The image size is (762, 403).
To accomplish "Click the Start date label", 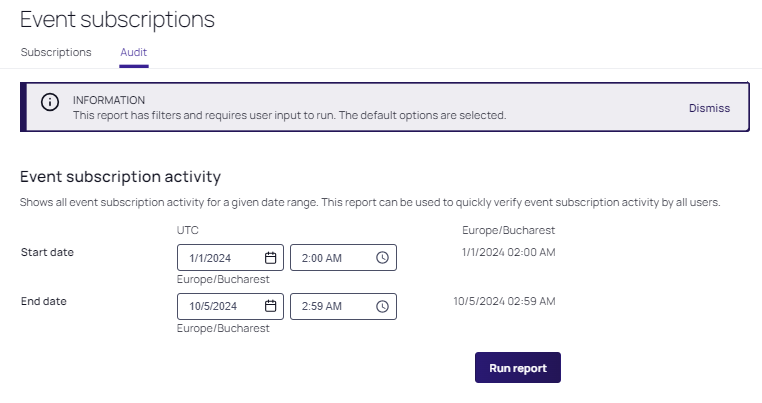I will point(47,252).
